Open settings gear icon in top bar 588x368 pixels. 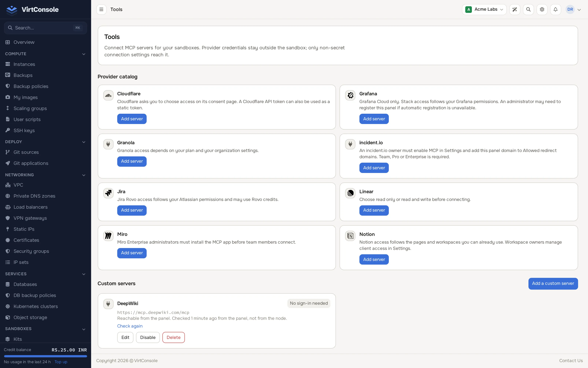[542, 10]
